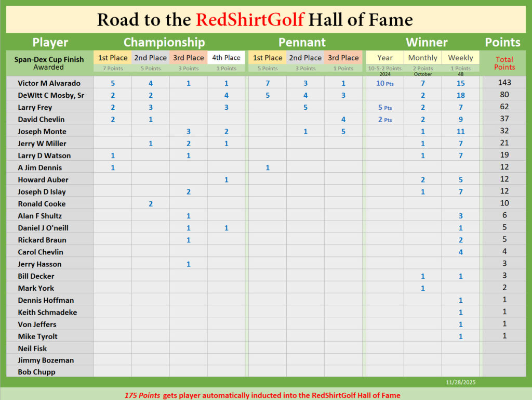The height and width of the screenshot is (400, 532).
Task: Click Larry Frey's 5 Pts year cell
Action: (x=384, y=107)
